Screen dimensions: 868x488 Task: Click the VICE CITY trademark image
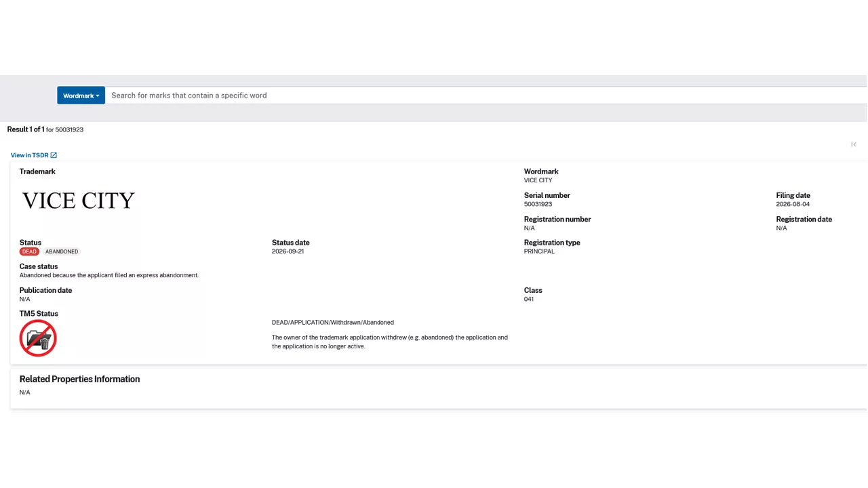[79, 201]
